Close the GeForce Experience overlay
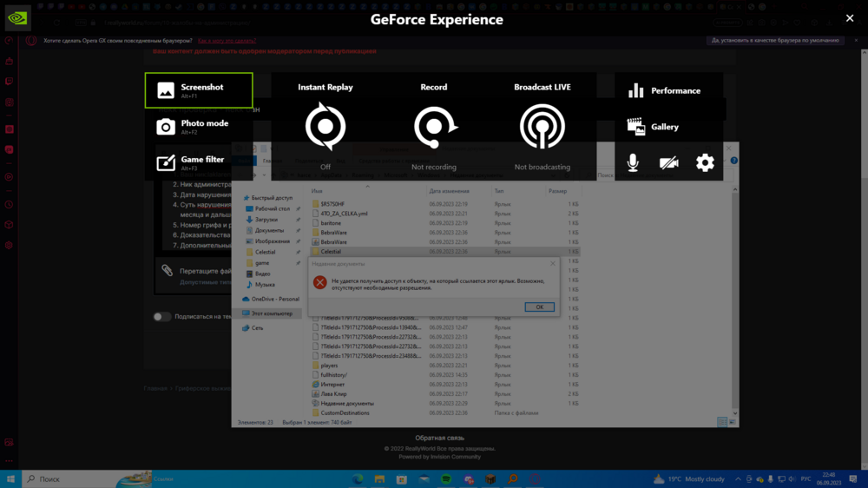868x488 pixels. (850, 18)
